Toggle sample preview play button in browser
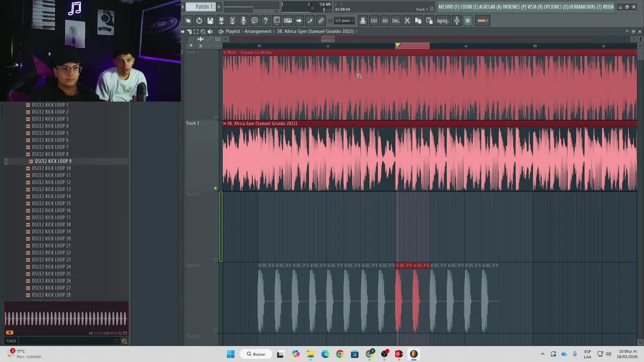 [9, 332]
